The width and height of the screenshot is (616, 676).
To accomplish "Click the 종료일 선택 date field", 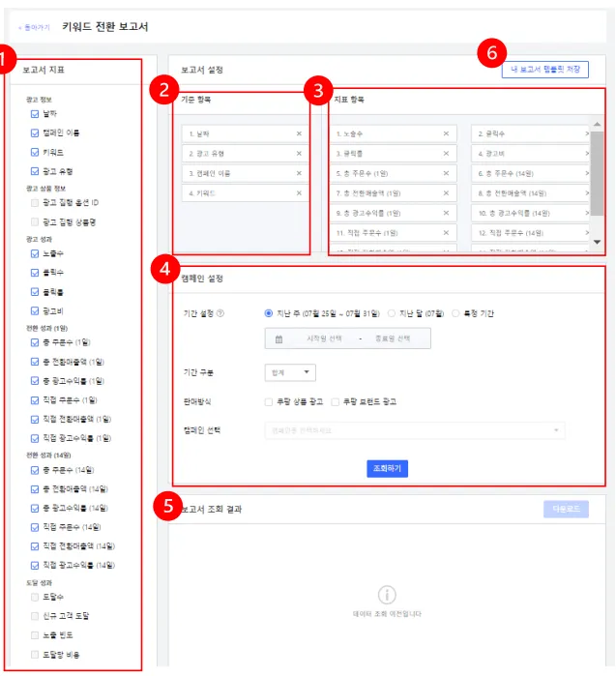I will click(393, 338).
